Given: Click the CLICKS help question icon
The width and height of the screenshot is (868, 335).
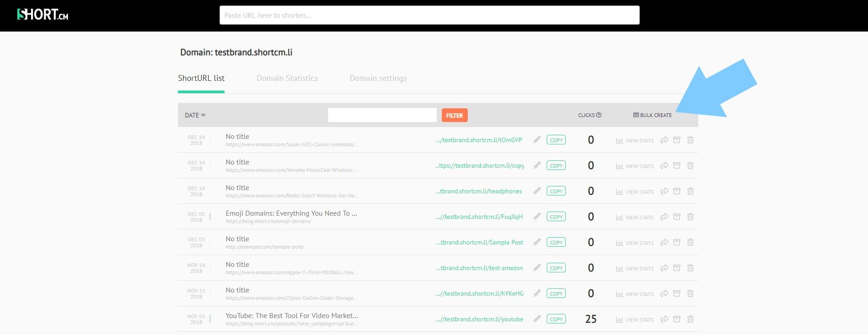Looking at the screenshot, I should tap(599, 115).
